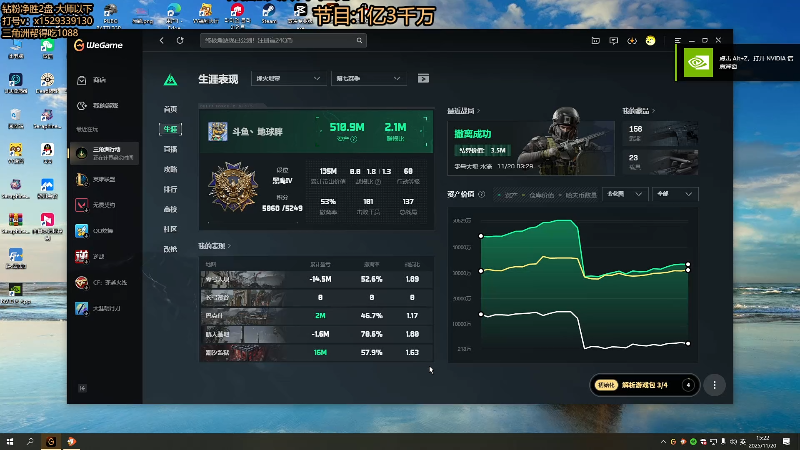Viewport: 800px width, 450px height.
Task: Open the collection card showing 23
Action: 660,162
